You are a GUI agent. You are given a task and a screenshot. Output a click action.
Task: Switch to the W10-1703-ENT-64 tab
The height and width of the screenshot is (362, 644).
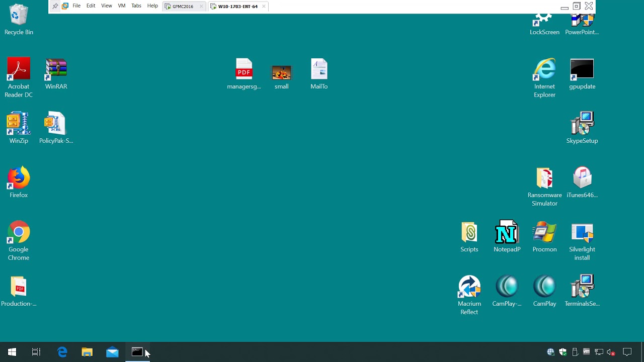(x=238, y=7)
